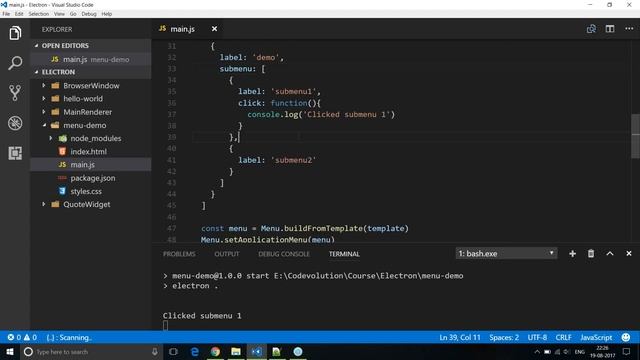Show hidden system tray icons
Image resolution: width=640 pixels, height=360 pixels.
coord(537,351)
